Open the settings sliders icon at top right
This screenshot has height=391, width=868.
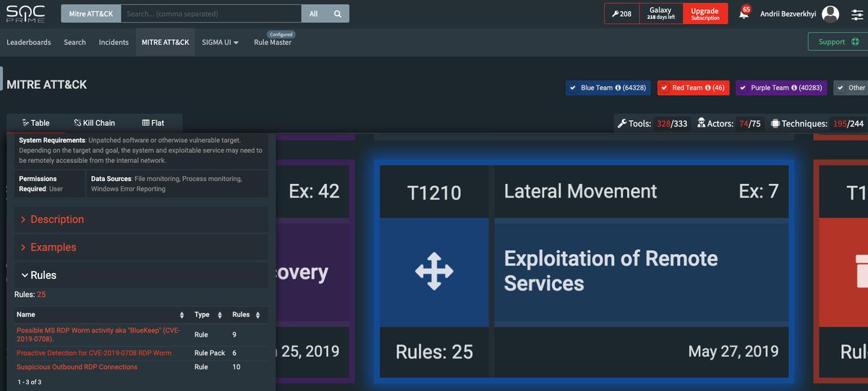click(x=857, y=14)
